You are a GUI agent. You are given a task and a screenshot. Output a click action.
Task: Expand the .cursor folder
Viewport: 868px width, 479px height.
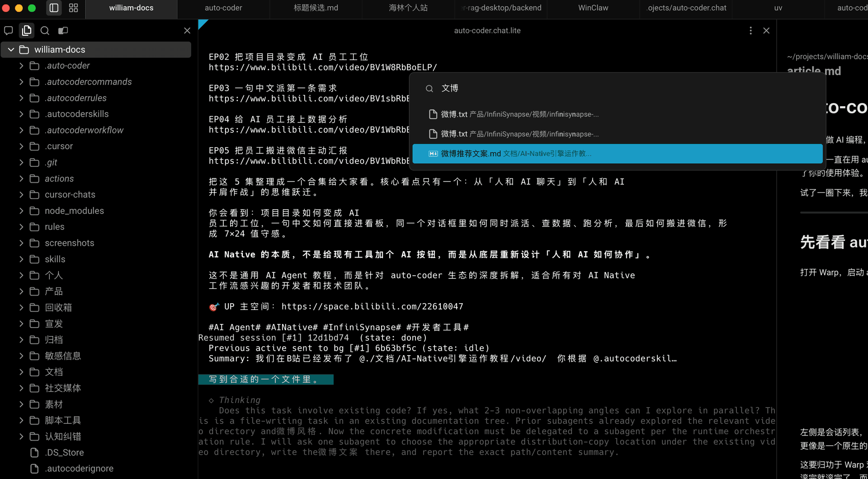21,146
